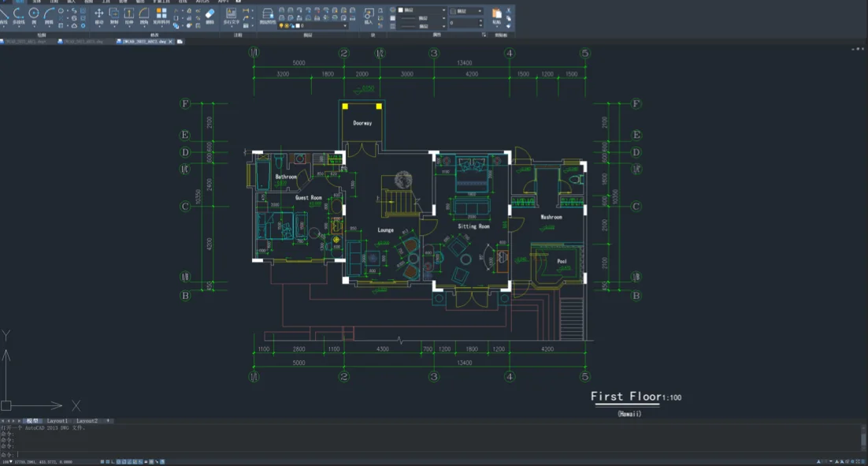Viewport: 868px width, 466px height.
Task: Add a new layout with the plus button
Action: (x=108, y=420)
